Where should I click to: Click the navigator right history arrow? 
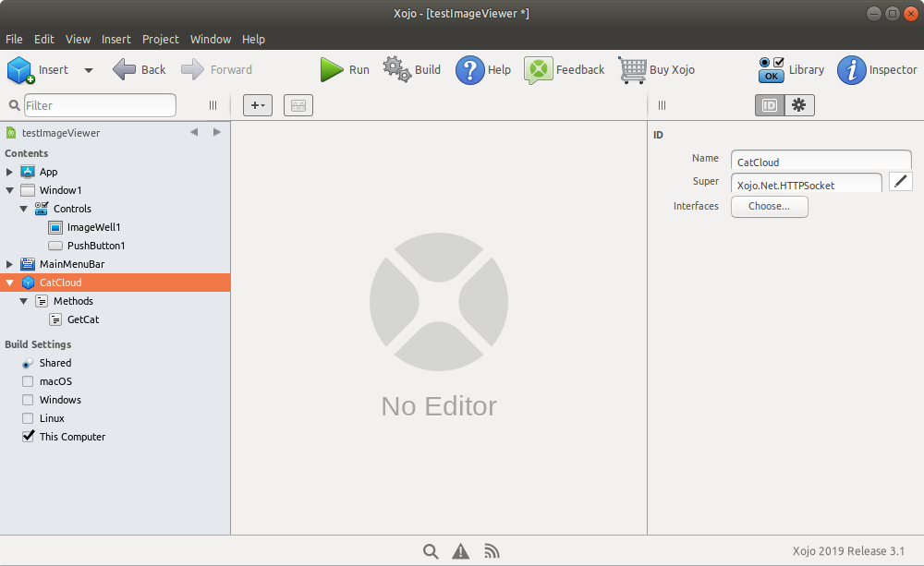[x=217, y=133]
